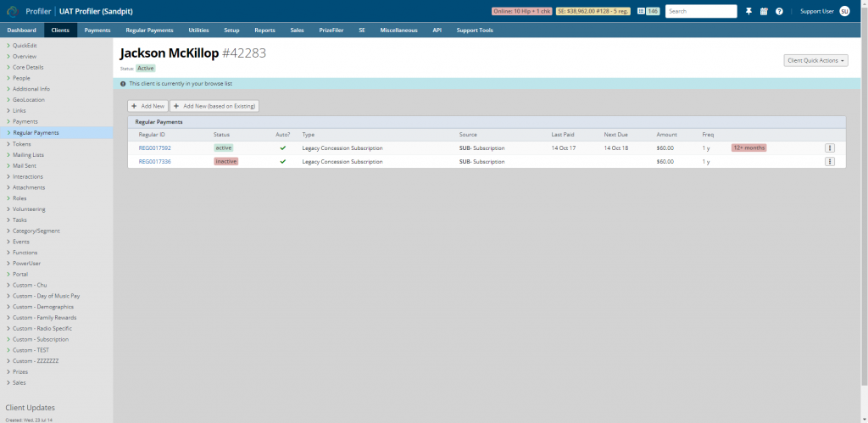Click the Auto checkmark for REG0017336
Viewport: 868px width, 423px height.
pyautogui.click(x=283, y=162)
